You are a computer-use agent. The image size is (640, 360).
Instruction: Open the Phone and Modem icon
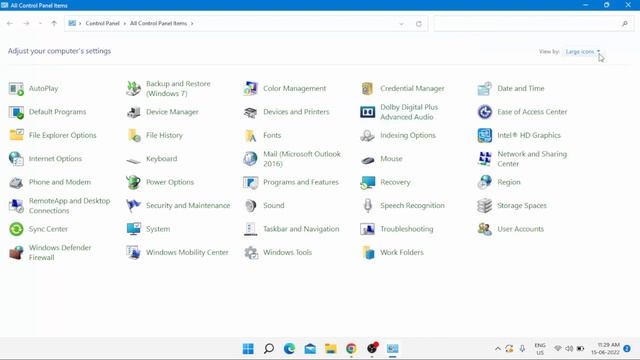coord(16,182)
